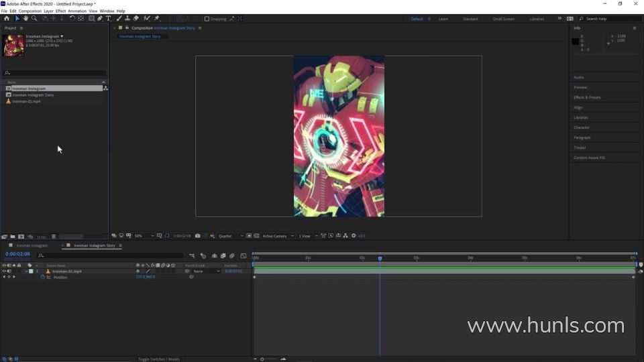This screenshot has width=644, height=362.
Task: Delete selected item with project trash icon
Action: pyautogui.click(x=54, y=237)
